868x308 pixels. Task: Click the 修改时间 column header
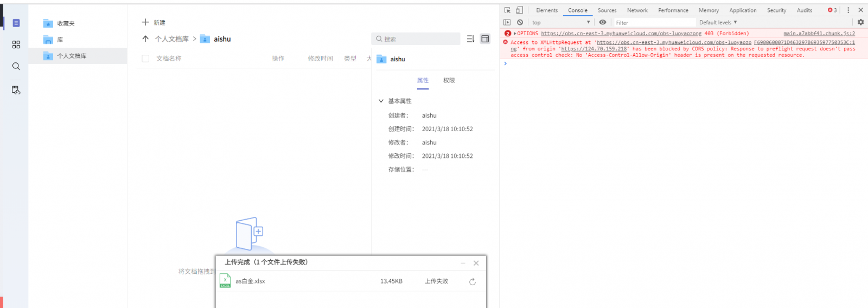click(x=320, y=59)
